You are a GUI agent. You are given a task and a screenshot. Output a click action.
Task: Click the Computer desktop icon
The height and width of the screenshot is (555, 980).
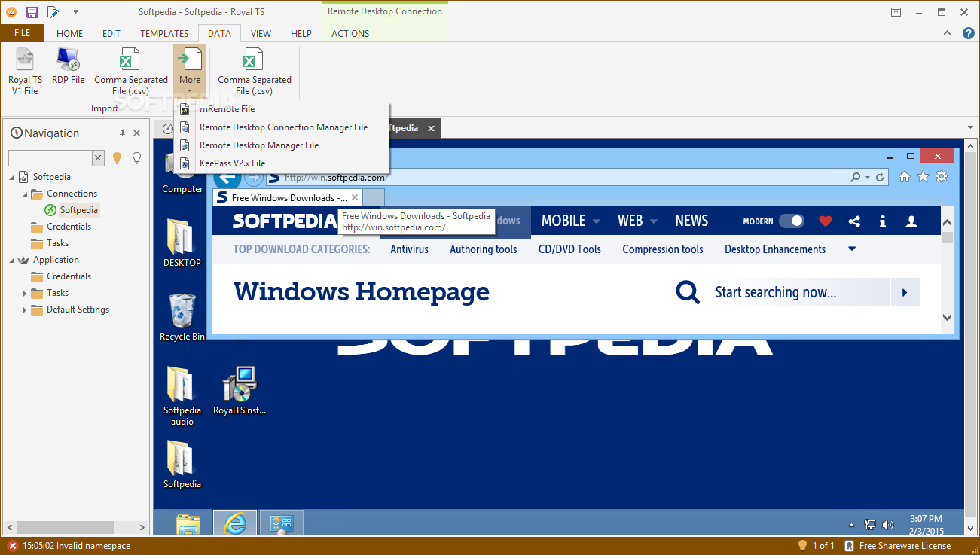tap(182, 173)
